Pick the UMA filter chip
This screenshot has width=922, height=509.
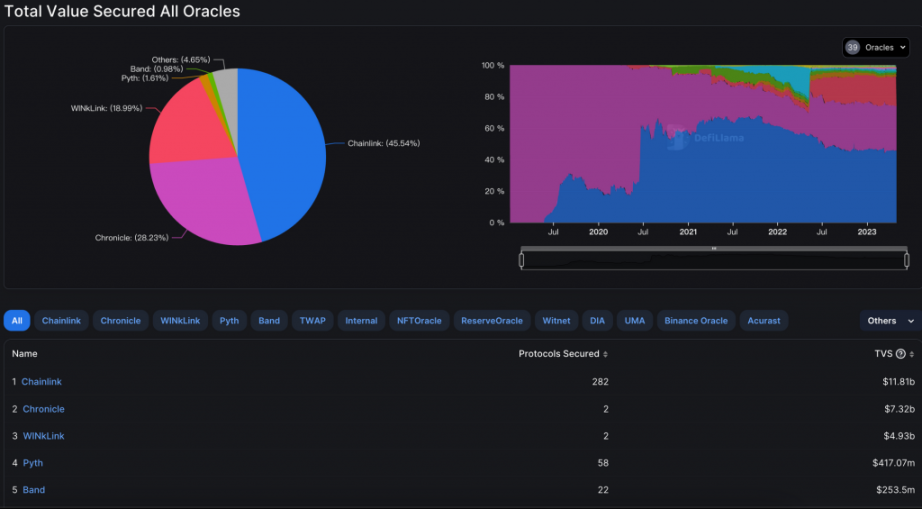click(634, 321)
